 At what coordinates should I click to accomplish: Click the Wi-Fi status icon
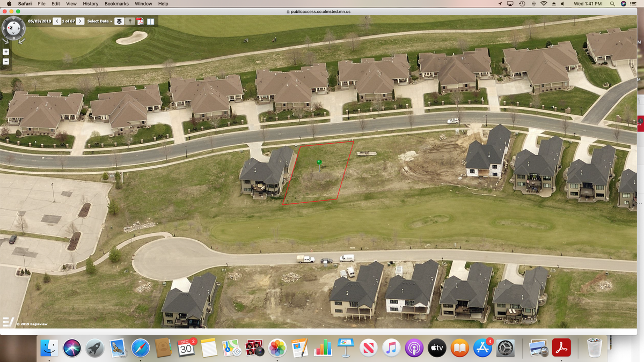coord(544,4)
